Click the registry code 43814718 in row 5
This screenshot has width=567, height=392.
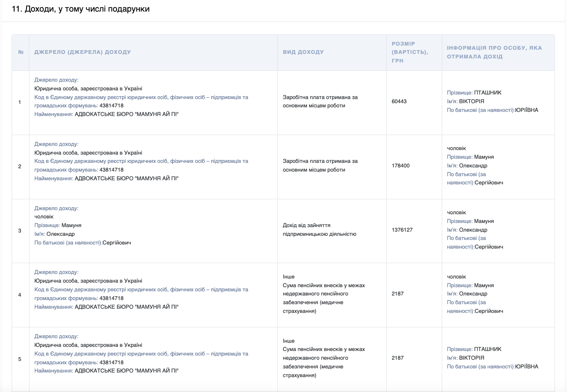112,363
